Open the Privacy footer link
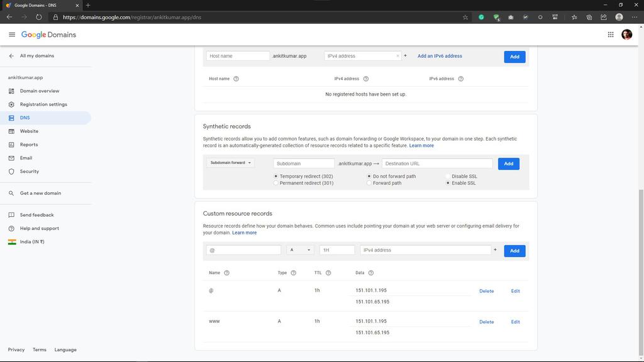The width and height of the screenshot is (644, 362). pyautogui.click(x=16, y=349)
